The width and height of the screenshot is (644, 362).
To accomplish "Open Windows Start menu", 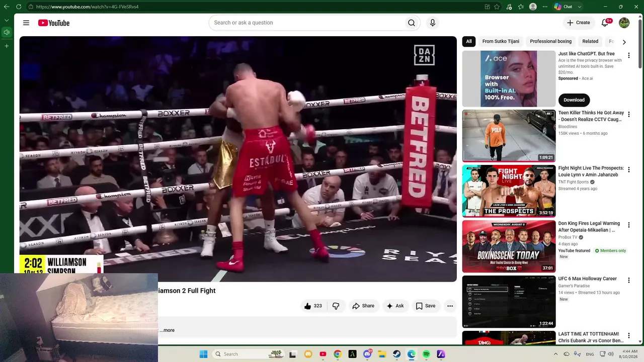I will [x=203, y=354].
